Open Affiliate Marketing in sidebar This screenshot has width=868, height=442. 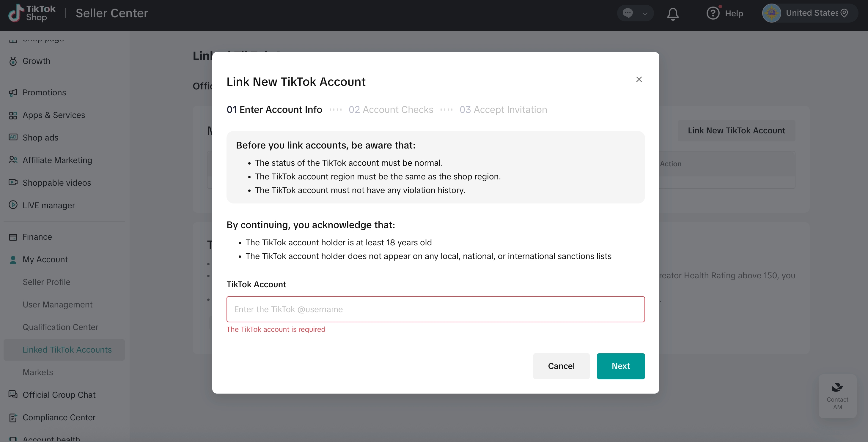pos(57,160)
